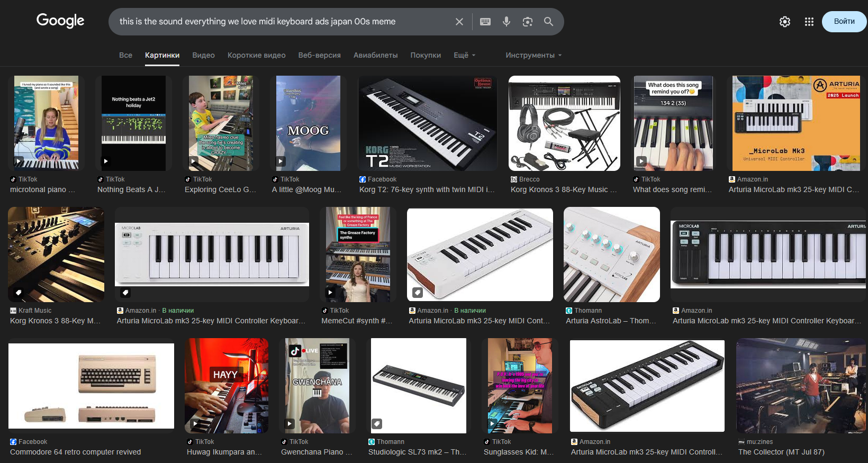Image resolution: width=868 pixels, height=463 pixels.
Task: Play icon on the HAYY keyboard video
Action: click(x=195, y=424)
